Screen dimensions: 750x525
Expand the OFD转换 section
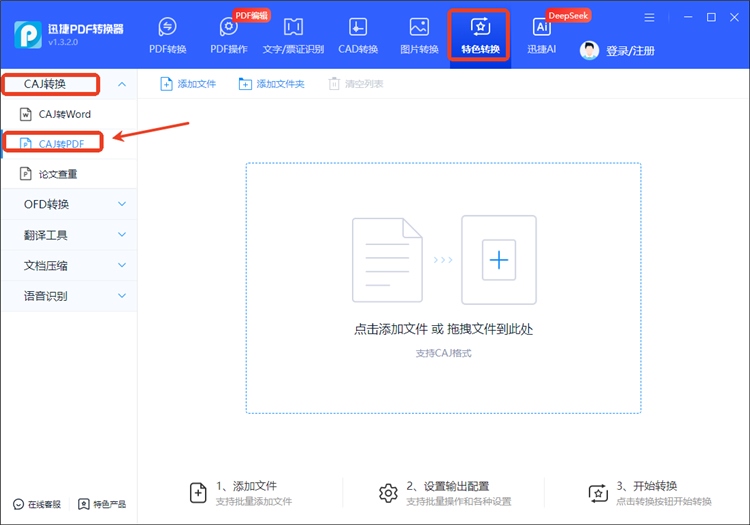(122, 204)
